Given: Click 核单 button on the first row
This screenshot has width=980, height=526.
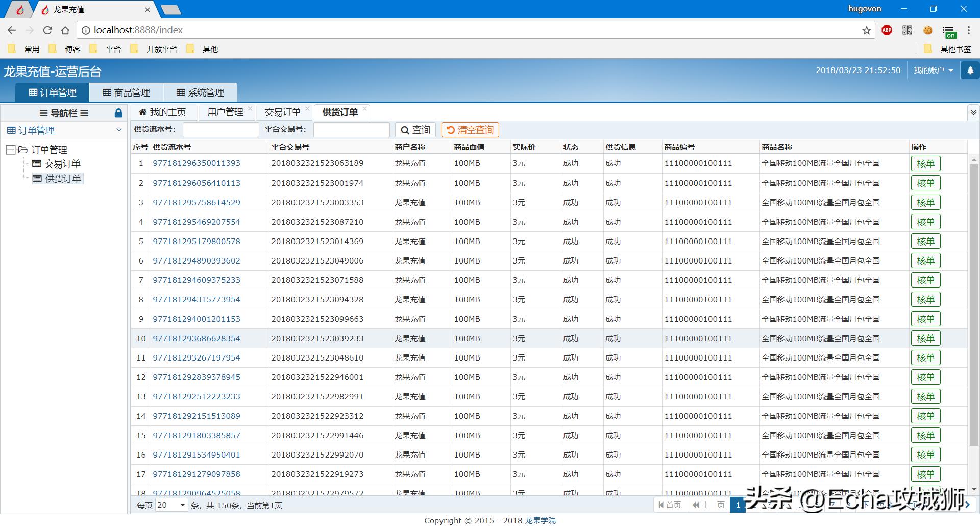Looking at the screenshot, I should tap(925, 163).
